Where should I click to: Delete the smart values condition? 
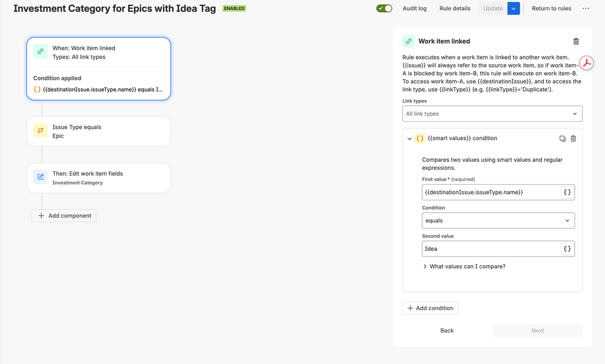574,139
